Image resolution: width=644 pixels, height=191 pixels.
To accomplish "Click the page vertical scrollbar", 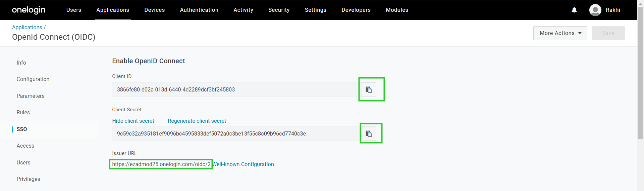I will coord(640,72).
